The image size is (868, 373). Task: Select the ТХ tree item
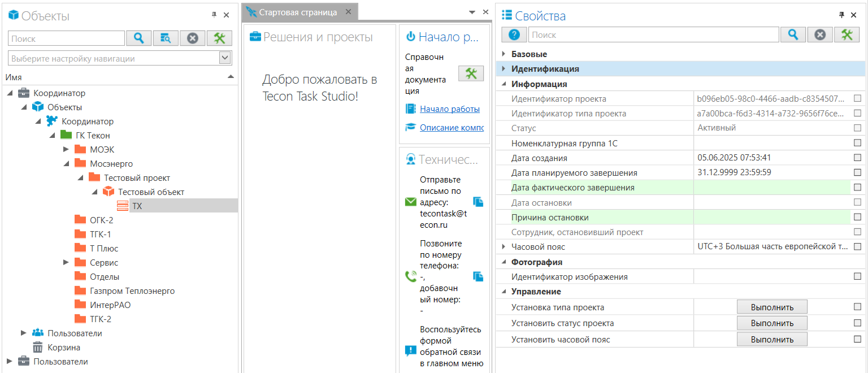137,206
